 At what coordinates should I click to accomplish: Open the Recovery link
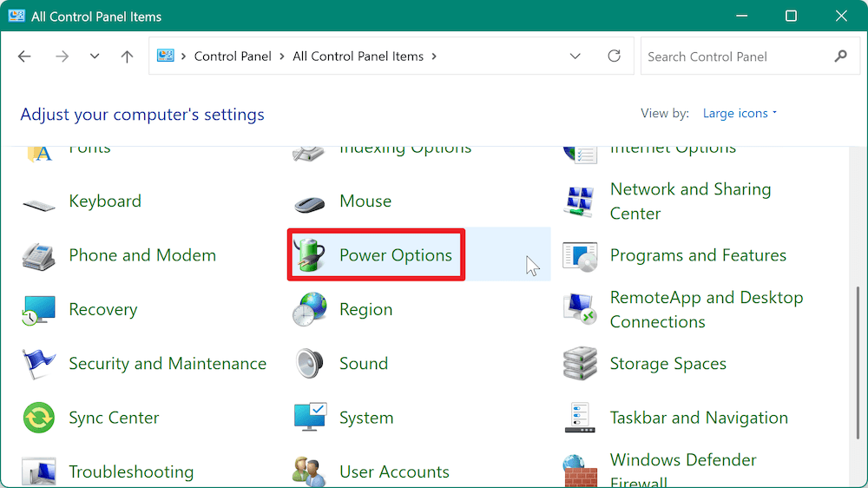tap(103, 310)
